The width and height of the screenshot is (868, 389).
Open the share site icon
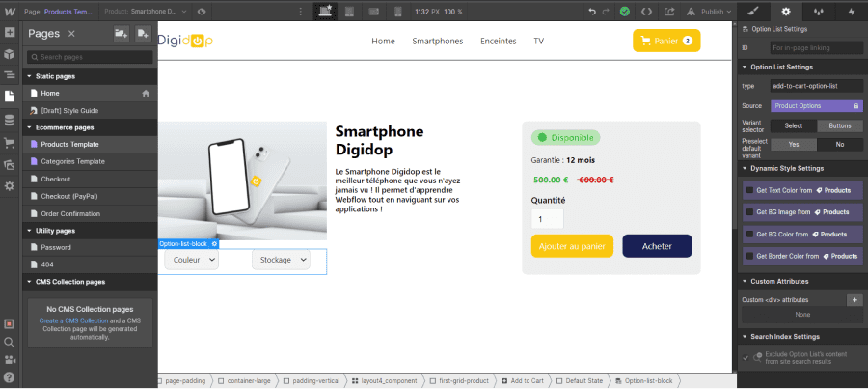669,11
